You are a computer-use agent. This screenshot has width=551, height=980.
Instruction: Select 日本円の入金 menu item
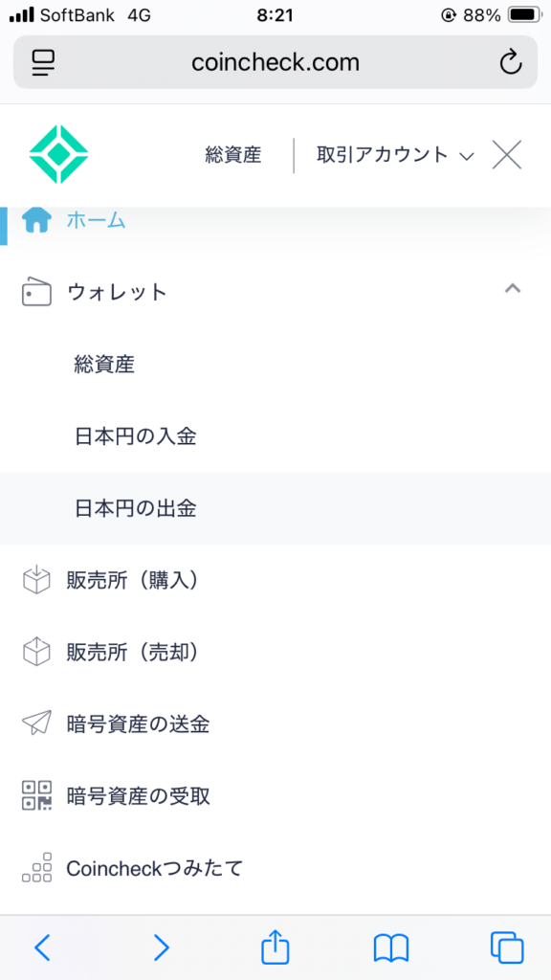click(x=275, y=436)
